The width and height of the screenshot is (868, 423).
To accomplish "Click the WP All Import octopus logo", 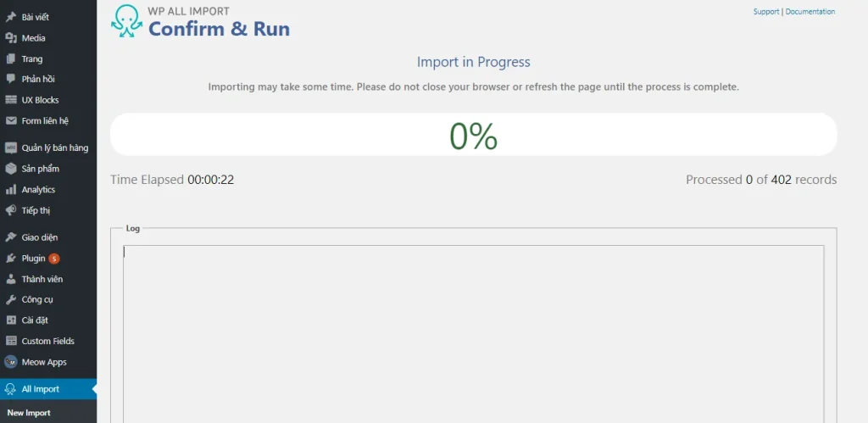I will point(127,21).
